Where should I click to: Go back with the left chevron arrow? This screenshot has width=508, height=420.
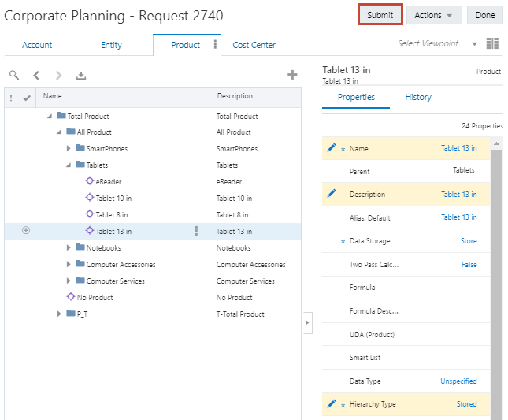coord(36,76)
